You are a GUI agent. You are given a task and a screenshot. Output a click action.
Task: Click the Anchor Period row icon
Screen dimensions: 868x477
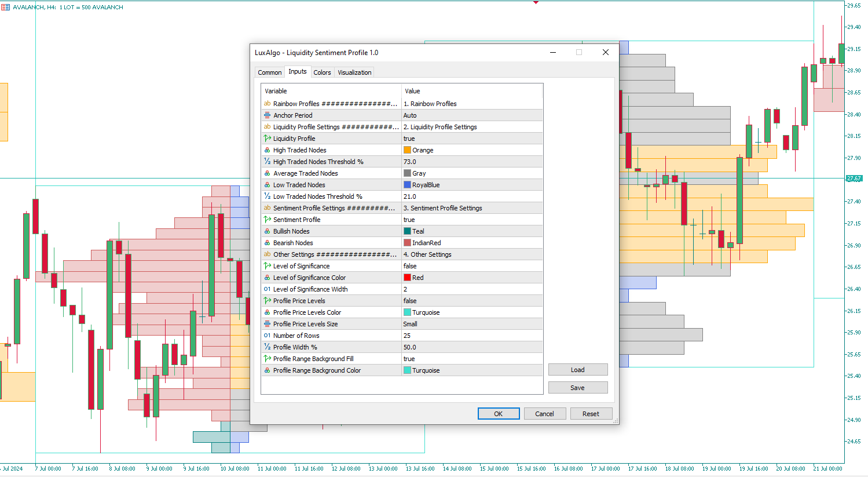(267, 115)
